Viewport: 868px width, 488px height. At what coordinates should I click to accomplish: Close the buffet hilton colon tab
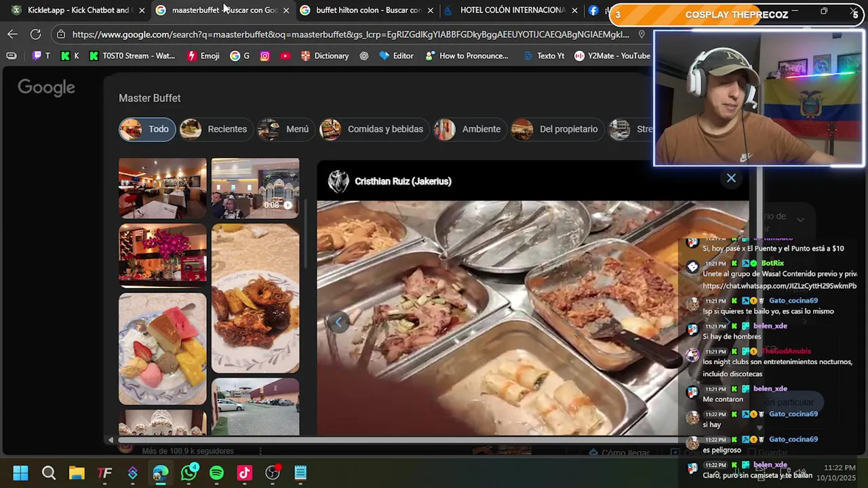tap(430, 10)
